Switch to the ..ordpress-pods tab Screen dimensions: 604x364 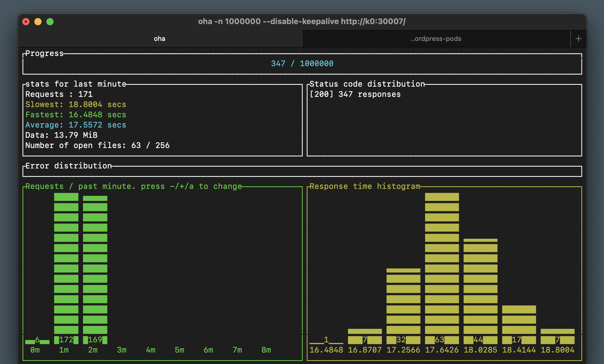pos(436,39)
